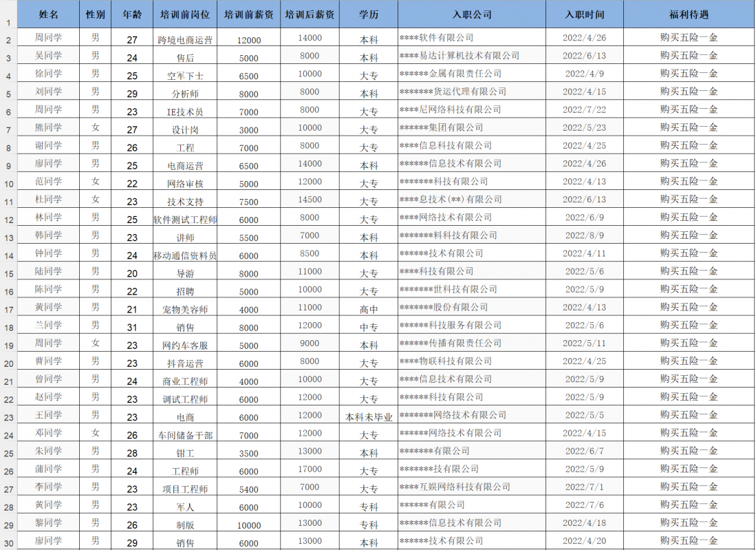Click the 培训后薪资 header cell
Screen dimensions: 756x550
click(x=310, y=14)
